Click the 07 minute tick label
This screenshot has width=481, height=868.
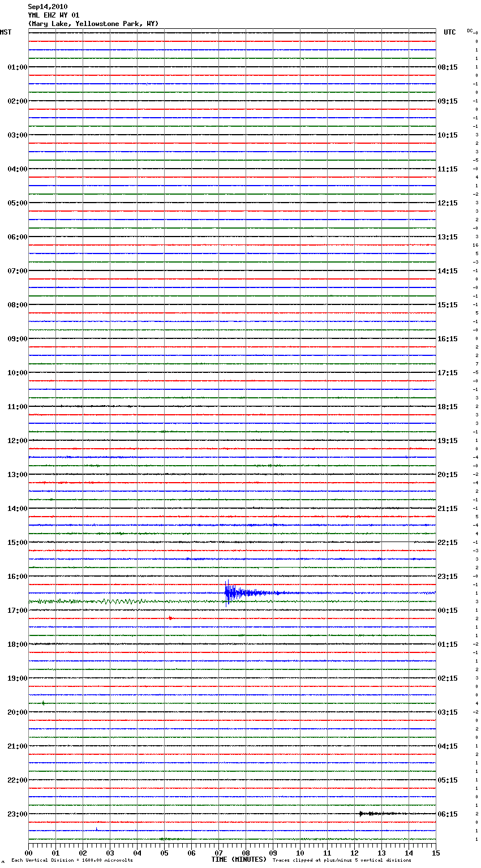[218, 853]
